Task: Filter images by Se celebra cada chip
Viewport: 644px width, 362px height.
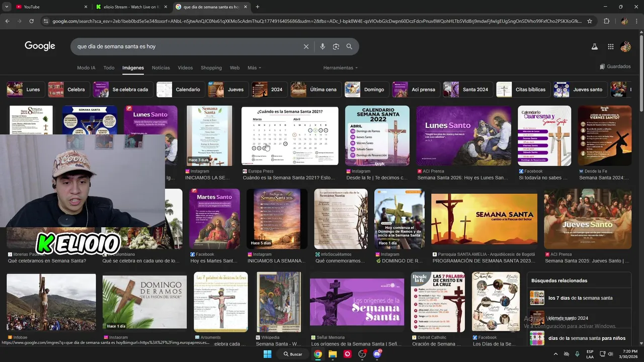Action: [x=123, y=89]
